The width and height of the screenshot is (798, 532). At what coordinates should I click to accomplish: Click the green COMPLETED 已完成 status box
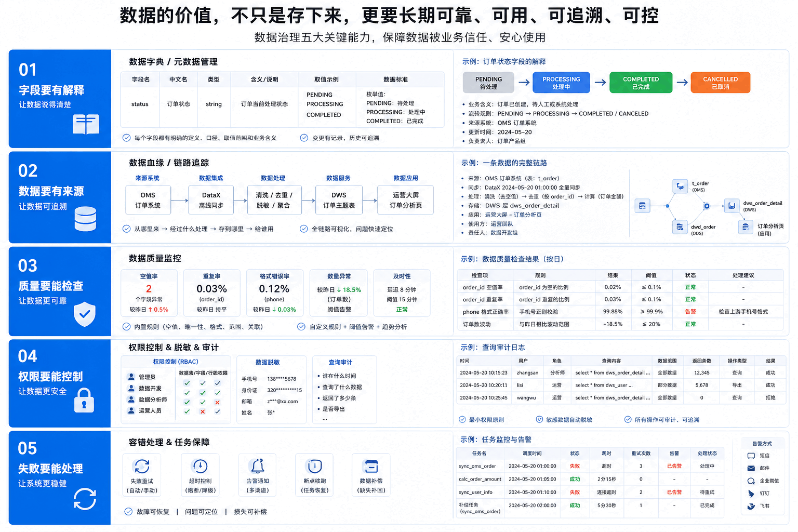point(641,83)
